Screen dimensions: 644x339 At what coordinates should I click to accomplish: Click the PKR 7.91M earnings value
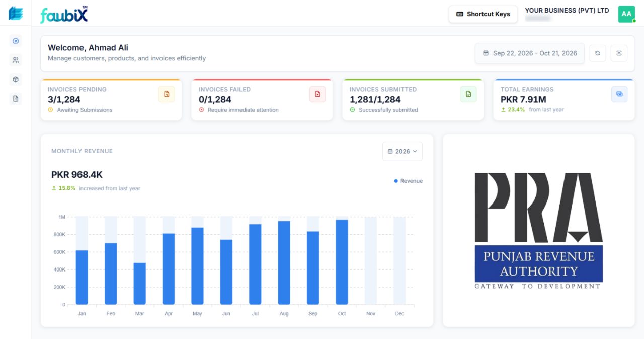click(523, 100)
